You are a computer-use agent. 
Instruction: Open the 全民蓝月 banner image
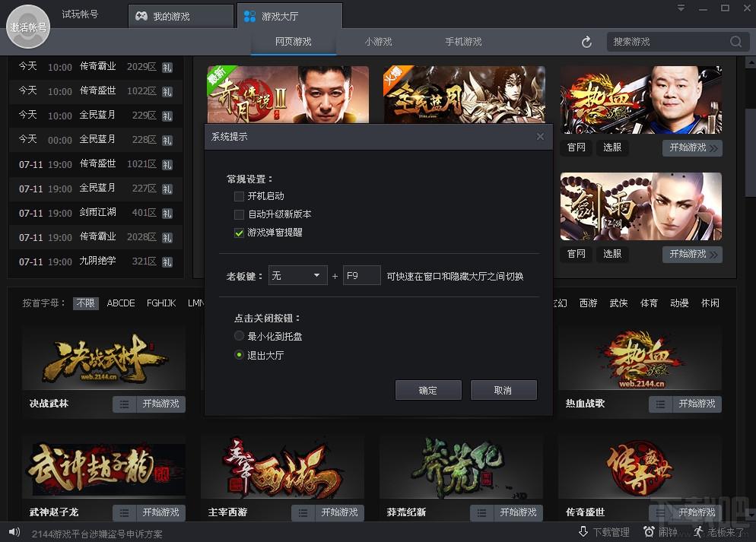click(464, 94)
